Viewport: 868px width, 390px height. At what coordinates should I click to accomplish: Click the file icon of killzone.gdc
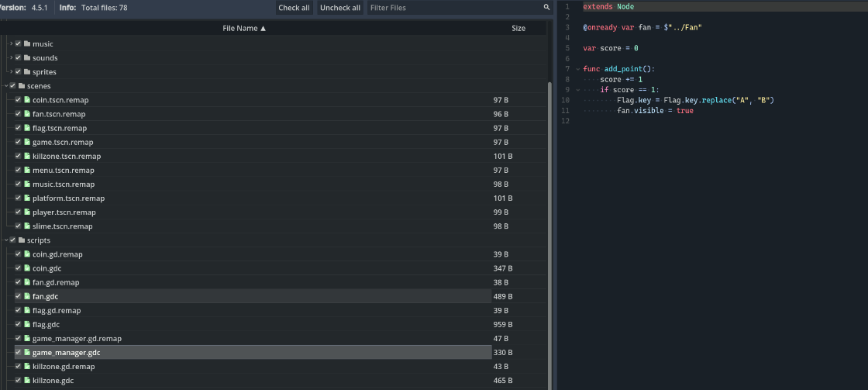coord(27,381)
